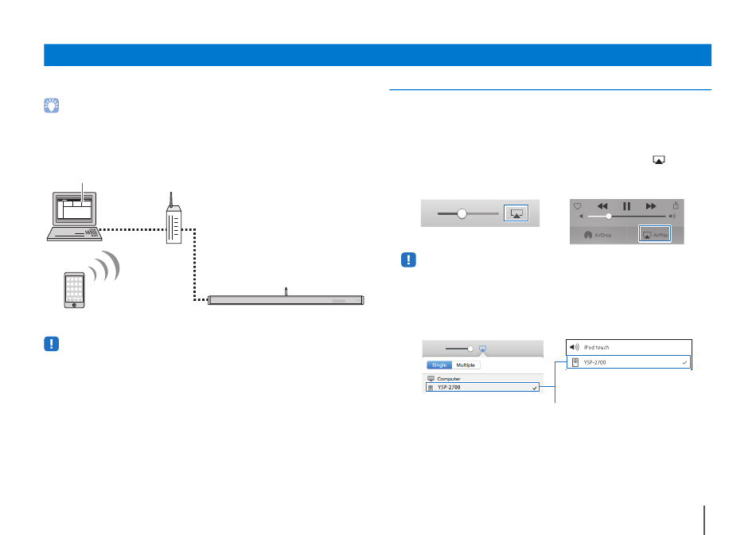Click the AirPlay icon in iTunes toolbar
756x535 pixels.
(x=516, y=213)
